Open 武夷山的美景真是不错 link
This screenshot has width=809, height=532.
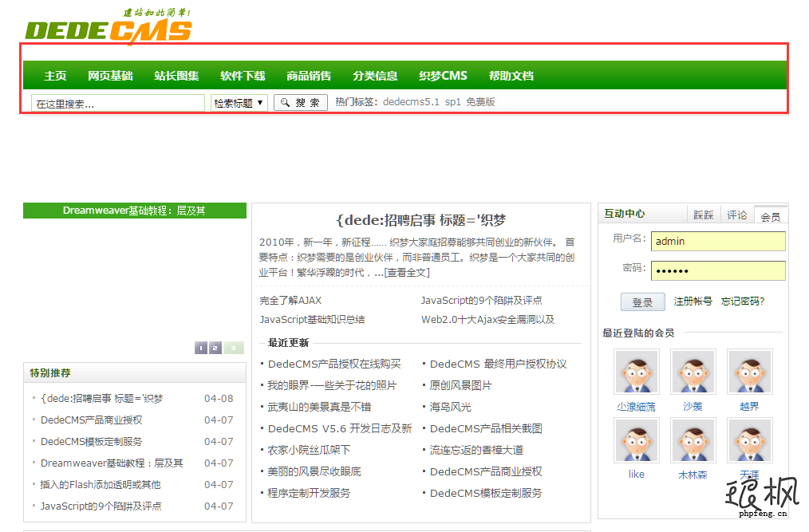click(x=319, y=407)
